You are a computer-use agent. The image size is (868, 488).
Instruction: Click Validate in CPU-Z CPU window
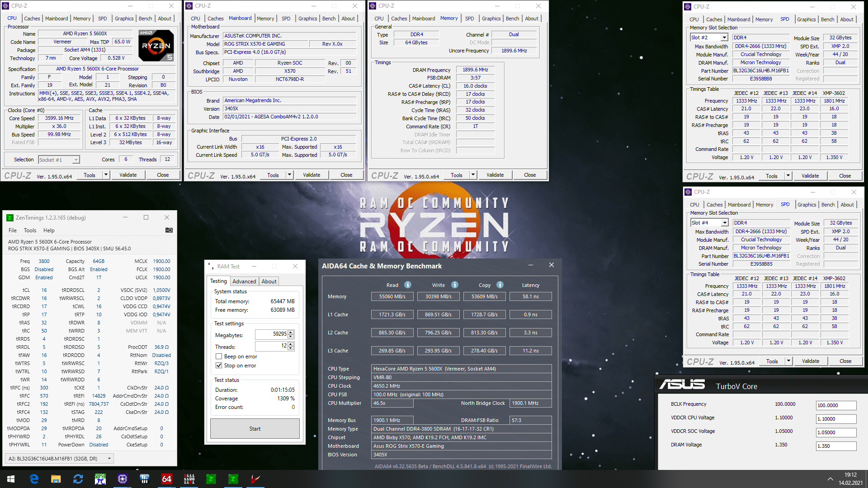tap(128, 175)
